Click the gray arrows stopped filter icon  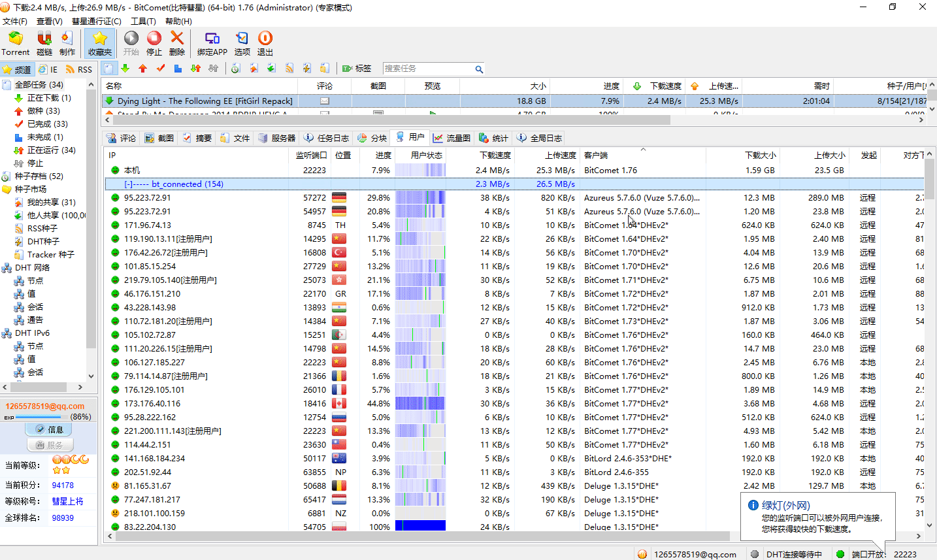[213, 69]
